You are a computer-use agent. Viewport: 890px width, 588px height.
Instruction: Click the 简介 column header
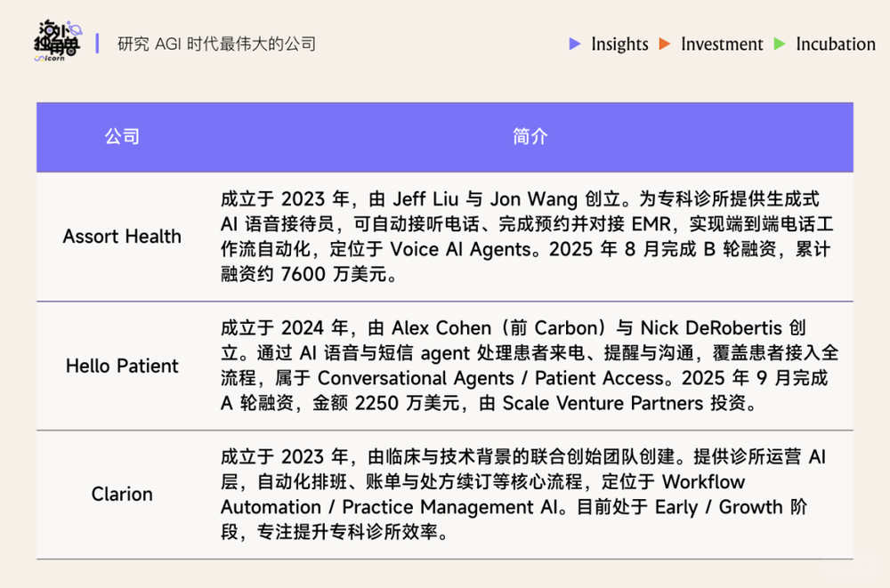pos(530,137)
